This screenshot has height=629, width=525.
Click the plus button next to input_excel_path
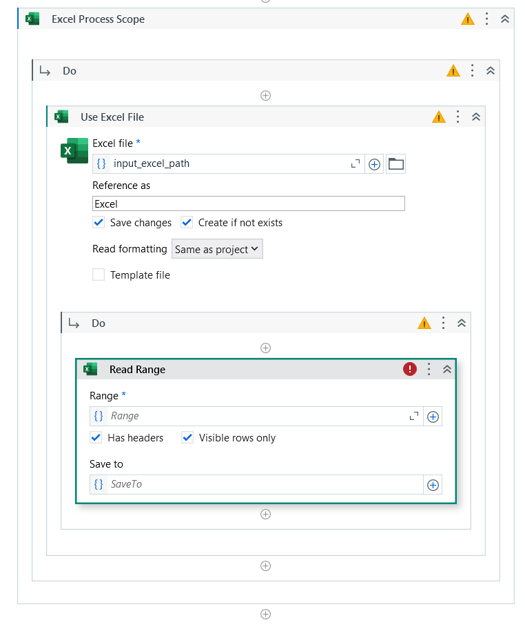coord(374,164)
